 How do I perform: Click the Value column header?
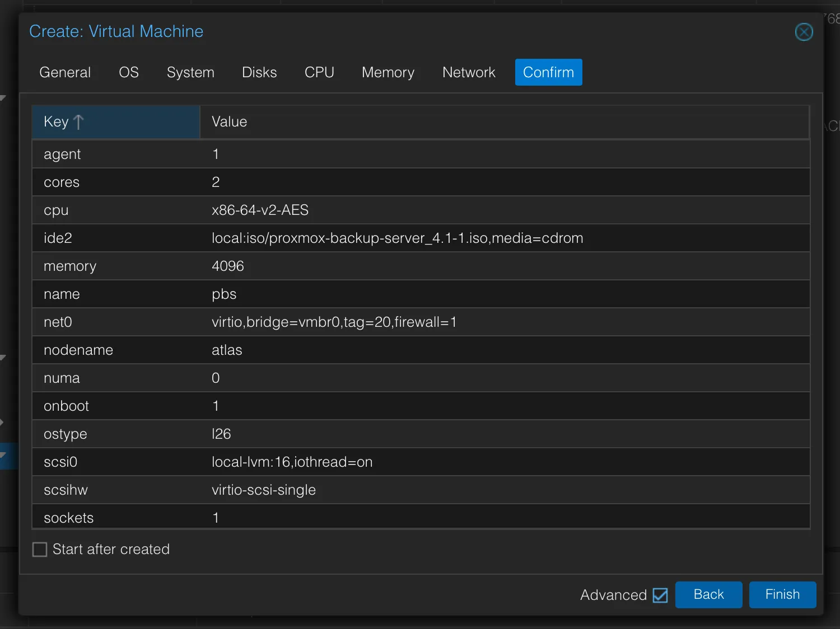coord(505,122)
